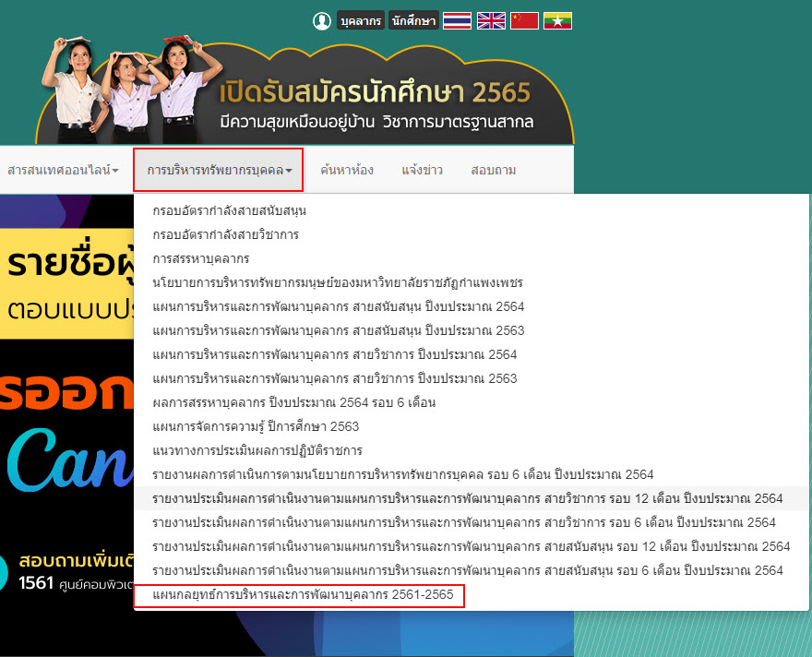The width and height of the screenshot is (812, 657).
Task: Go to the แจ้งข่าว menu item
Action: click(x=422, y=171)
